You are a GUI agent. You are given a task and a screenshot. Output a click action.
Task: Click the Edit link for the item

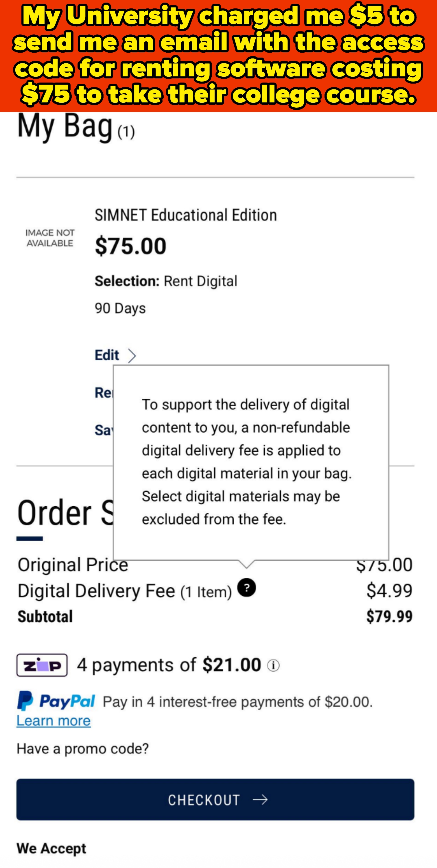click(107, 355)
